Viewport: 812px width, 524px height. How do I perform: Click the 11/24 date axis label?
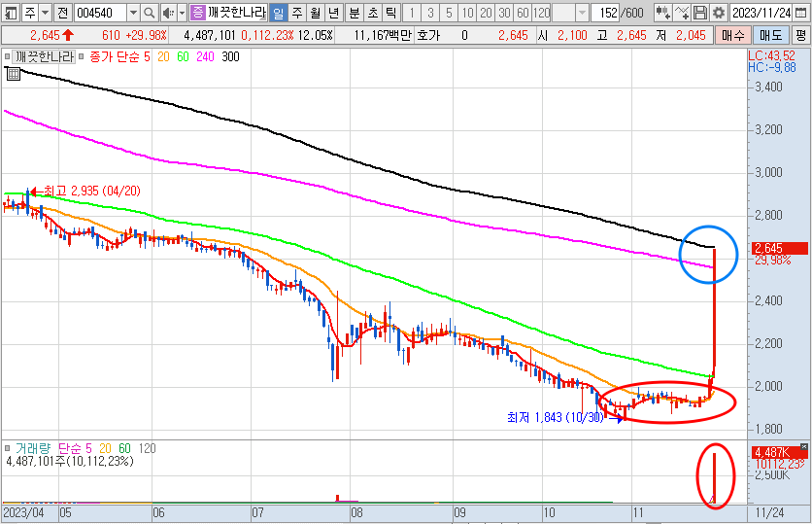click(769, 512)
